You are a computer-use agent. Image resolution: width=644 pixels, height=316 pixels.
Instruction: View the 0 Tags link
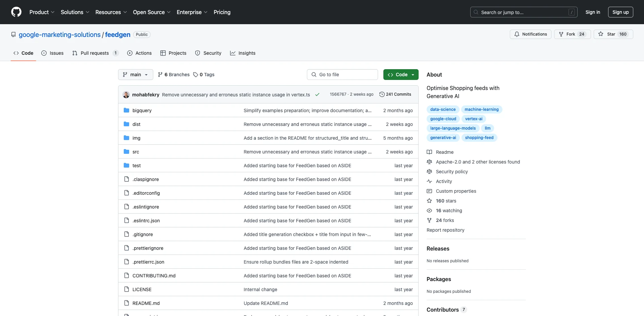(204, 75)
